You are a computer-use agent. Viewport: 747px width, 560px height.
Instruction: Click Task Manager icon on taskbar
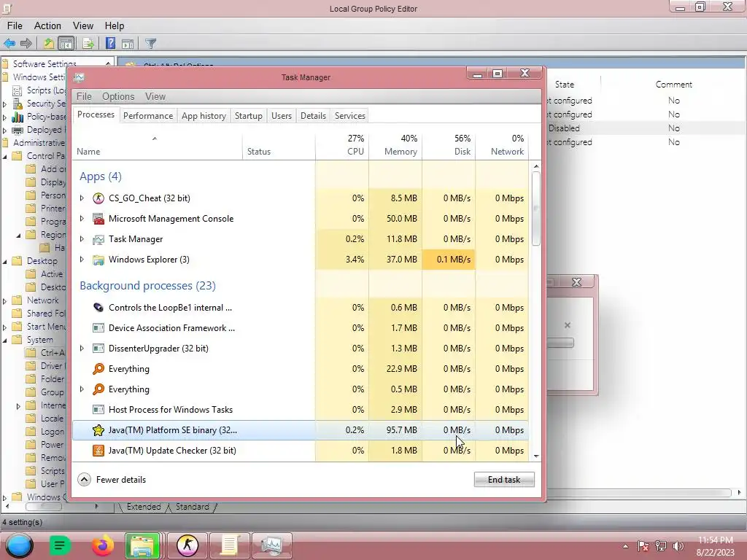click(x=271, y=545)
